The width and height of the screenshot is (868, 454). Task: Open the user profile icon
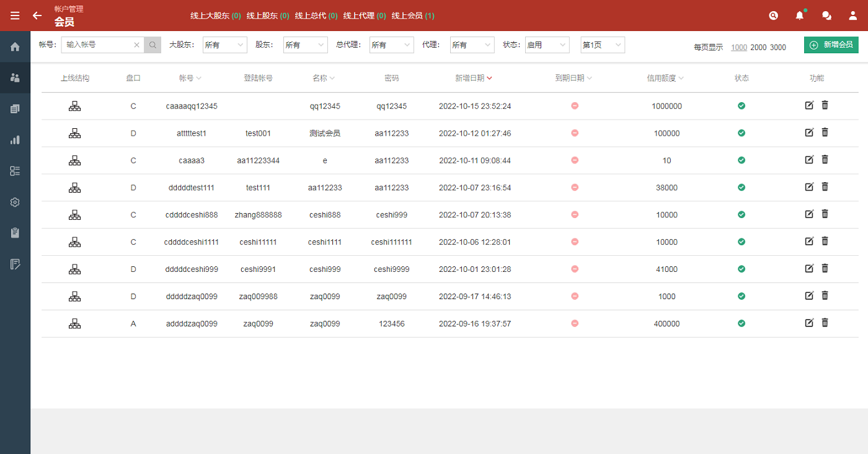point(853,15)
